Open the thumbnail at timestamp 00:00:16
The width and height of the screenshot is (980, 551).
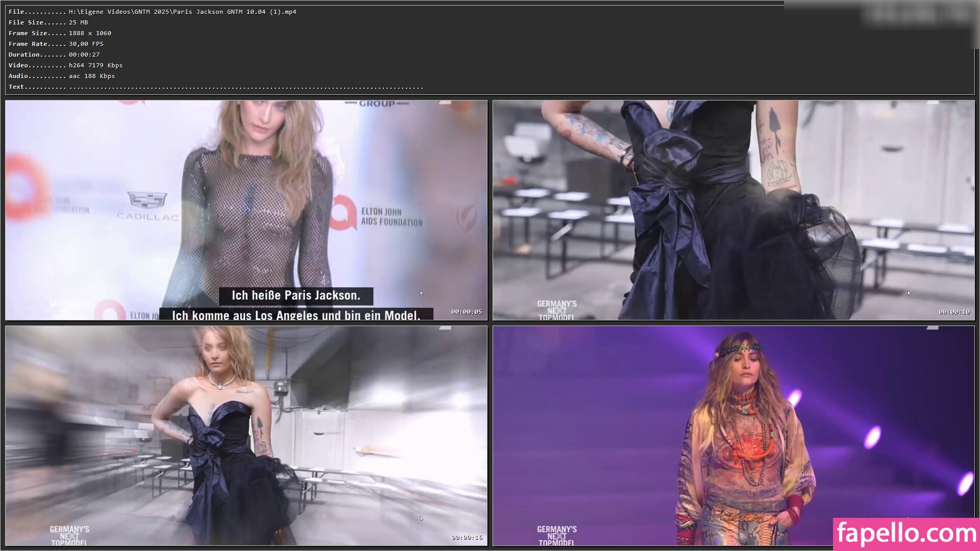pos(246,435)
